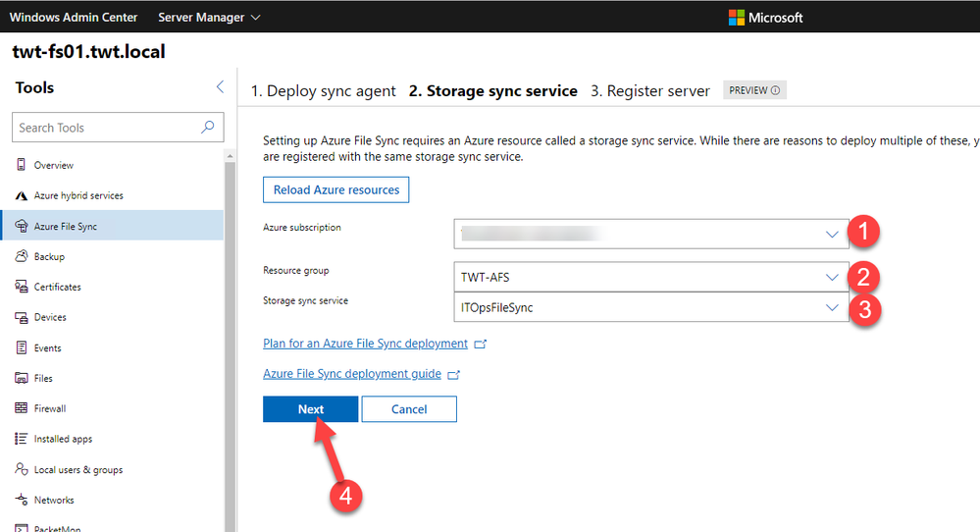Click the Certificates icon in sidebar
The width and height of the screenshot is (980, 532).
[22, 287]
